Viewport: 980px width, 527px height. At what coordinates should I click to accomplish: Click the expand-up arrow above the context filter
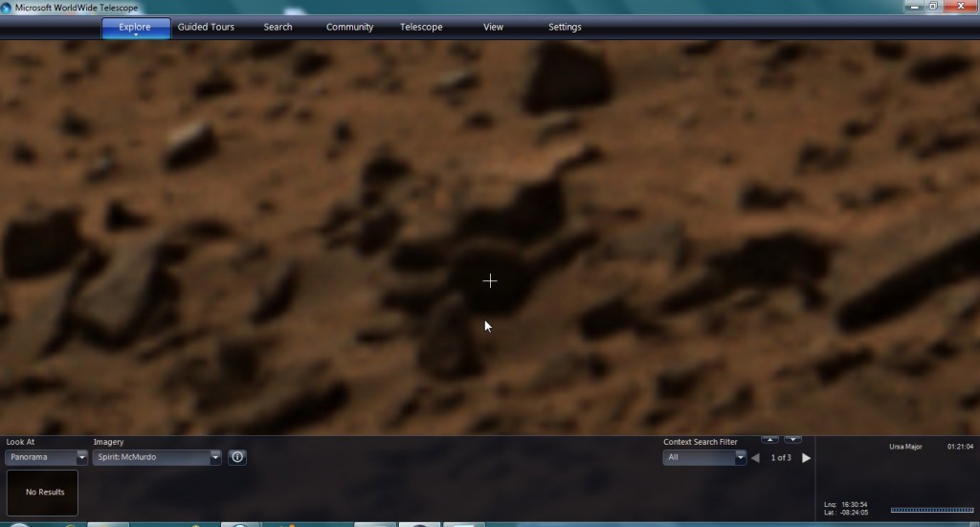point(769,440)
